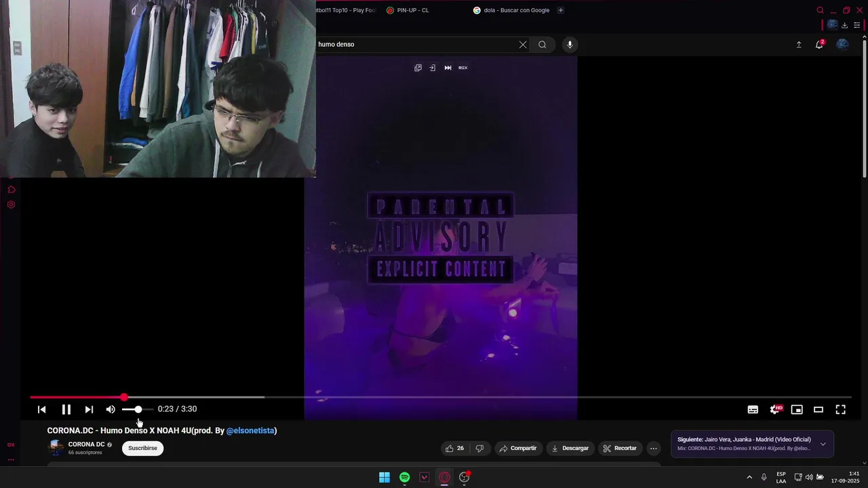Click the page vertical scrollbar
This screenshot has height=488, width=868.
pyautogui.click(x=865, y=108)
